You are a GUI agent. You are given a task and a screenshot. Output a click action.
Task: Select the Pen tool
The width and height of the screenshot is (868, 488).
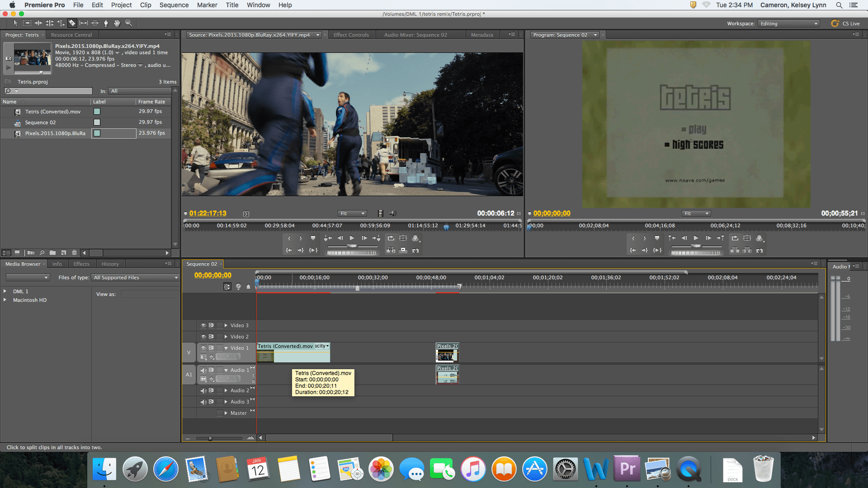click(106, 23)
